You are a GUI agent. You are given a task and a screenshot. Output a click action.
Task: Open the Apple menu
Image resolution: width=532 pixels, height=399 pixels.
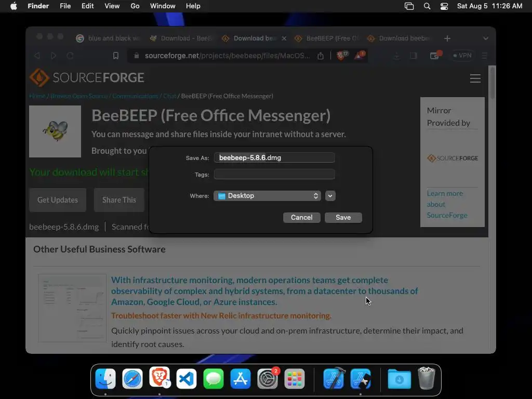coord(14,6)
